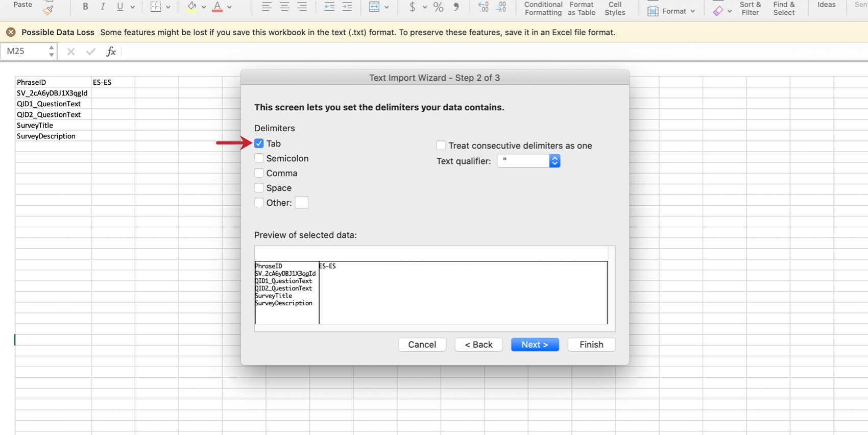Apply percent style

pyautogui.click(x=438, y=7)
